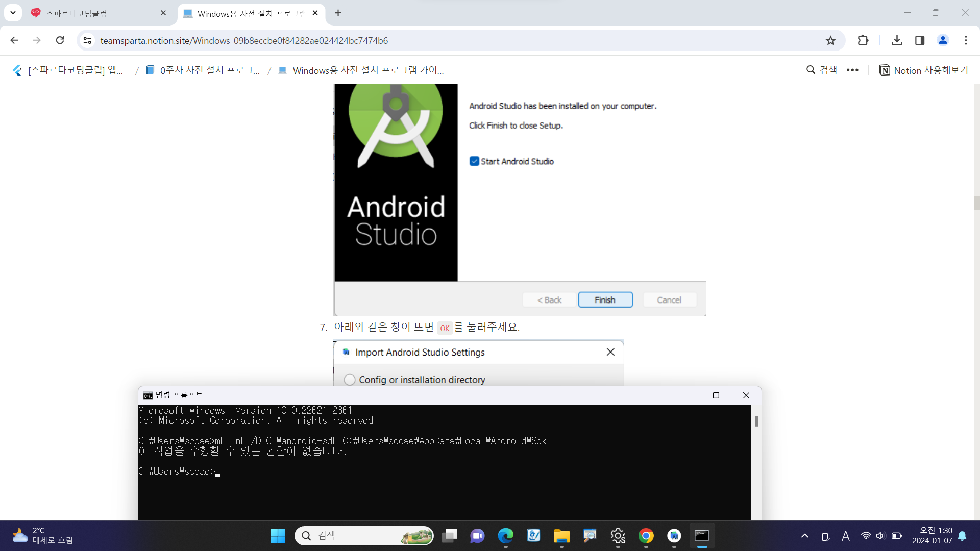Open tab search dropdown arrow
The height and width of the screenshot is (551, 980).
click(x=13, y=13)
